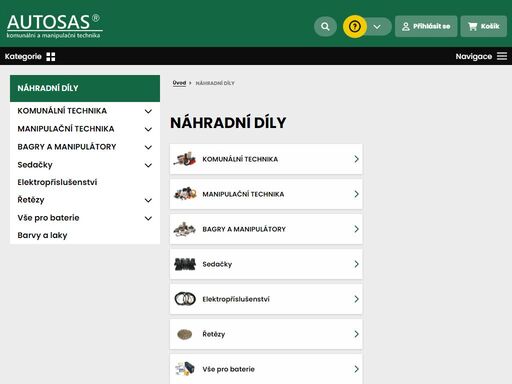Open KOMUNÁLNÍ TECHNIKA card label
This screenshot has width=512, height=384.
tap(240, 159)
